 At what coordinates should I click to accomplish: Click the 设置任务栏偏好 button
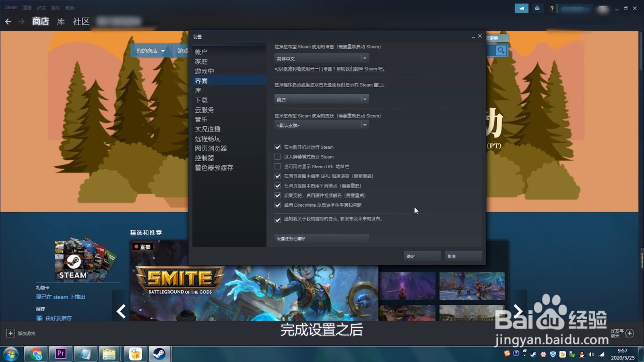(321, 239)
